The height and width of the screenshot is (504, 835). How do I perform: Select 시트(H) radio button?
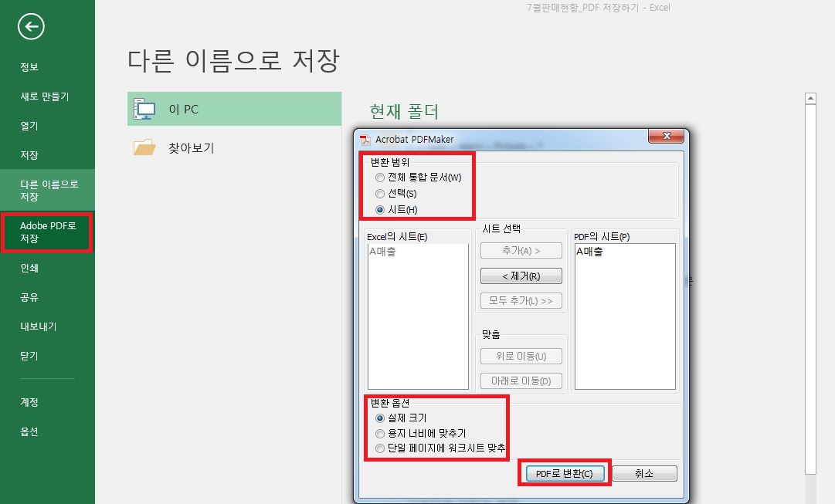tap(380, 210)
